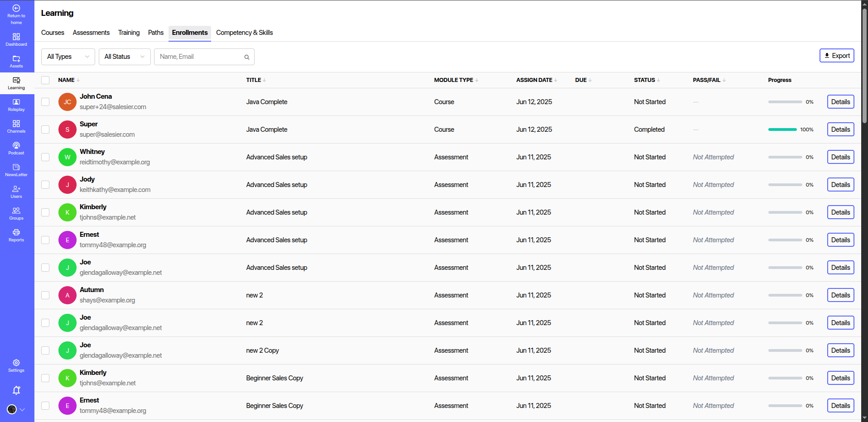Click the notification bell icon

[16, 390]
